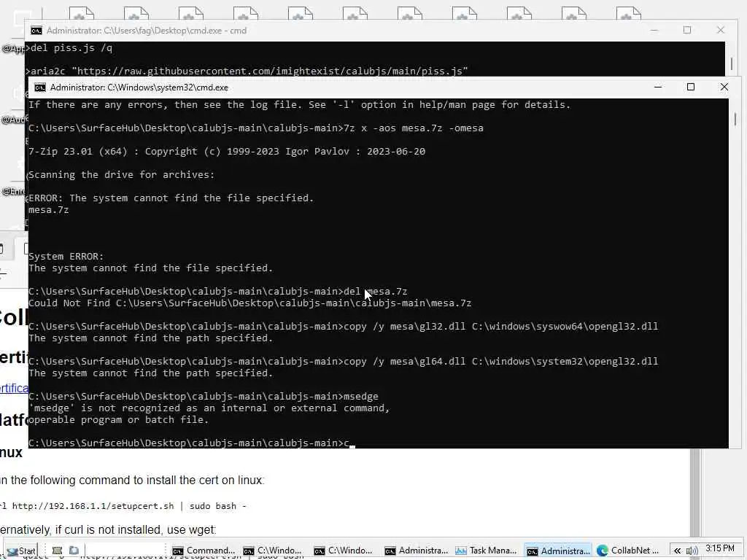Click the second quick launch icon in the taskbar
This screenshot has height=560, width=747.
tap(74, 551)
